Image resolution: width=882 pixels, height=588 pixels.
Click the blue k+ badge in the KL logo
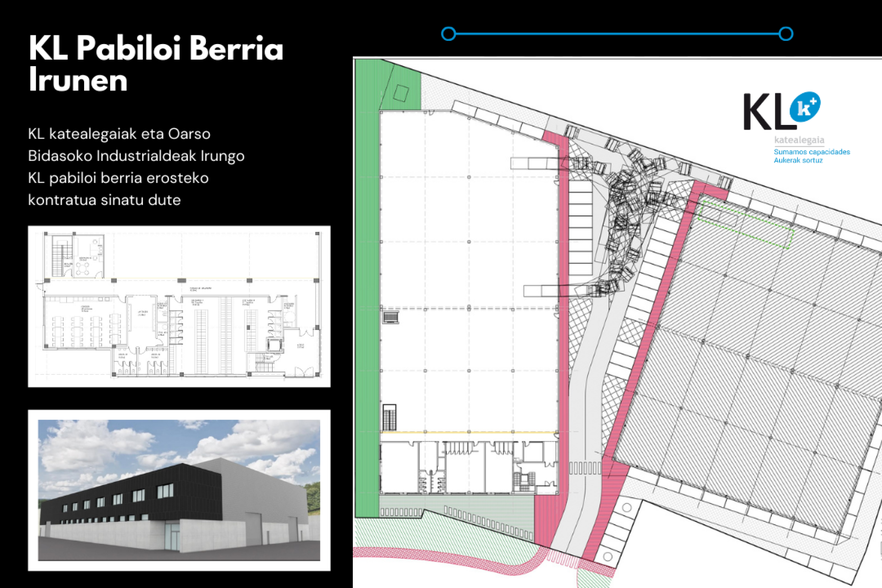(805, 107)
